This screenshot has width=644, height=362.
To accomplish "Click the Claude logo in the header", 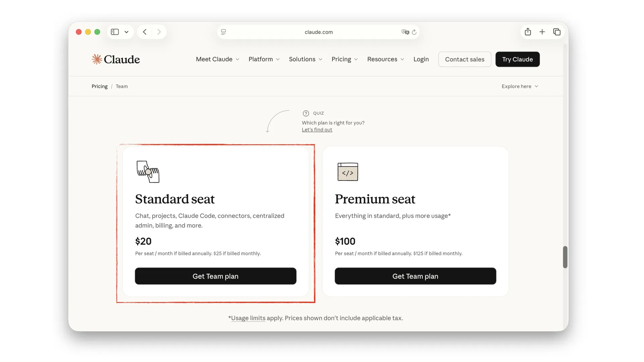I will [116, 59].
